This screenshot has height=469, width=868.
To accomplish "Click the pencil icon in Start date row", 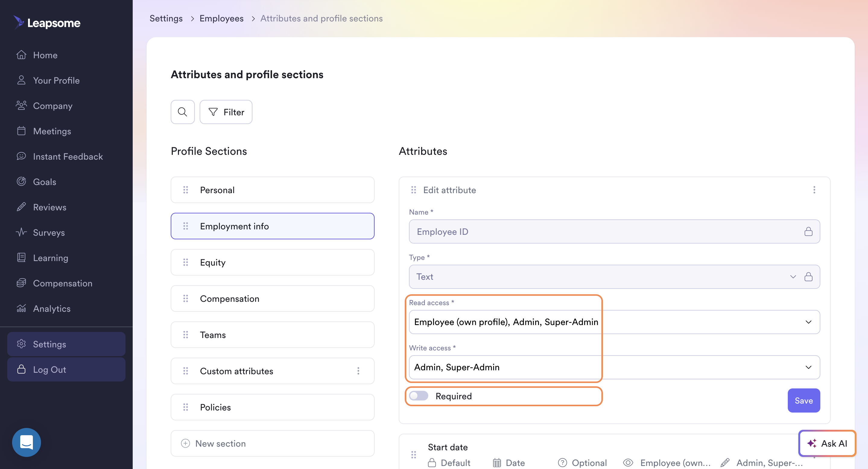I will 725,463.
